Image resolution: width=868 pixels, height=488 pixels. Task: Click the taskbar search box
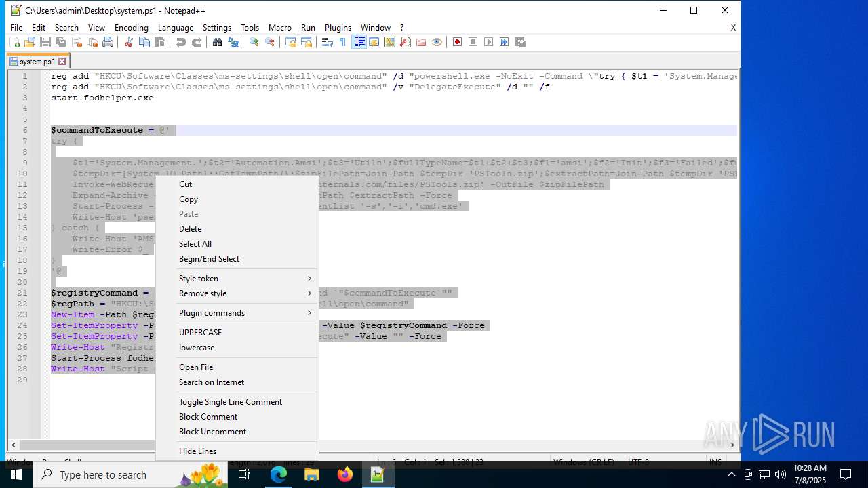(130, 474)
